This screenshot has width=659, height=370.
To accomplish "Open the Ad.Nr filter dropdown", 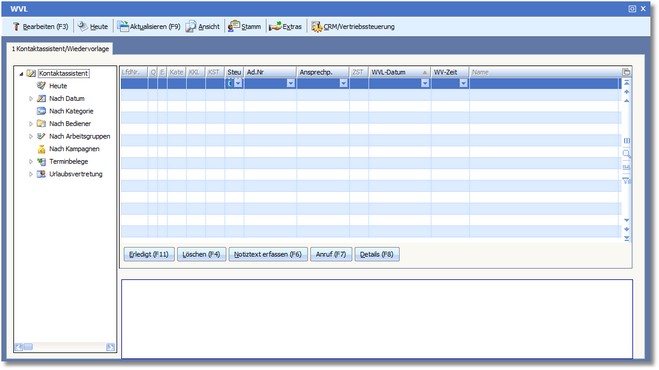I will click(291, 83).
